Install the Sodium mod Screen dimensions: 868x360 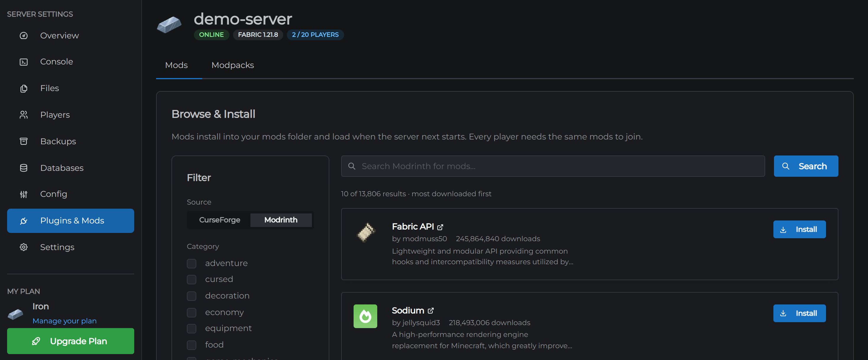click(799, 313)
